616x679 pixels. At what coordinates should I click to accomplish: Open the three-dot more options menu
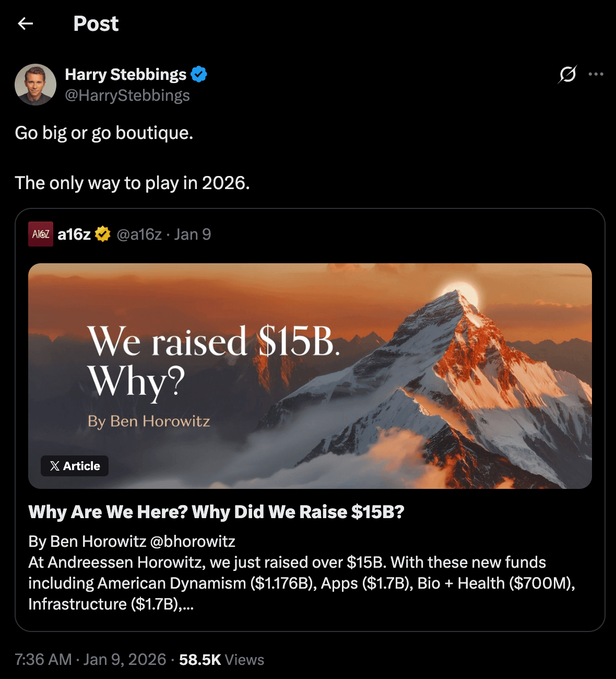click(596, 74)
